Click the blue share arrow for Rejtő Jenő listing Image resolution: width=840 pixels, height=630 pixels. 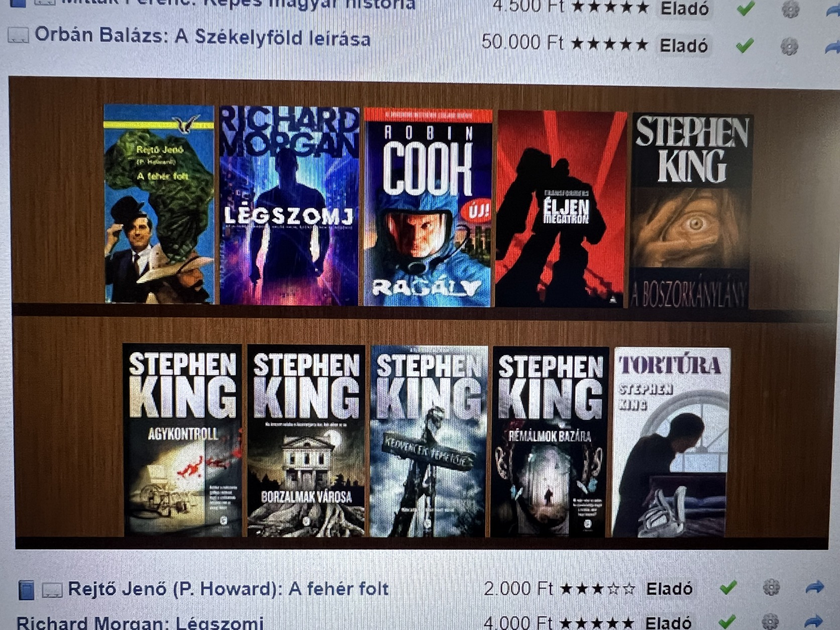(814, 587)
